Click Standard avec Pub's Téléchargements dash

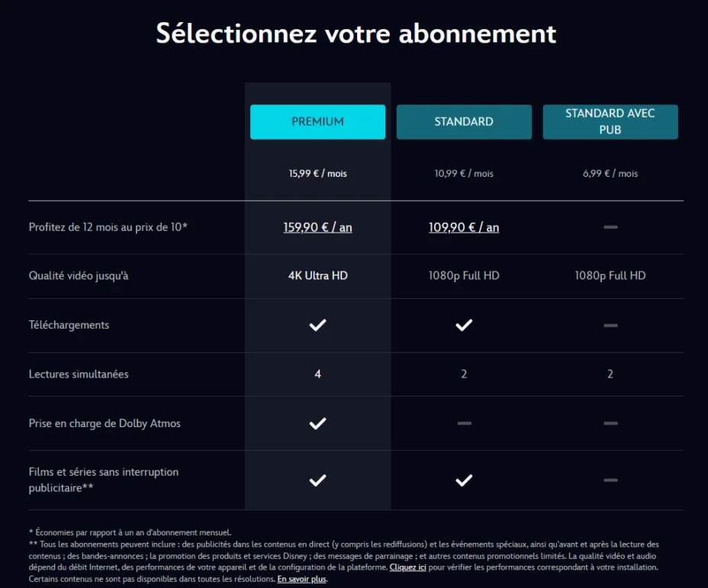tap(610, 325)
